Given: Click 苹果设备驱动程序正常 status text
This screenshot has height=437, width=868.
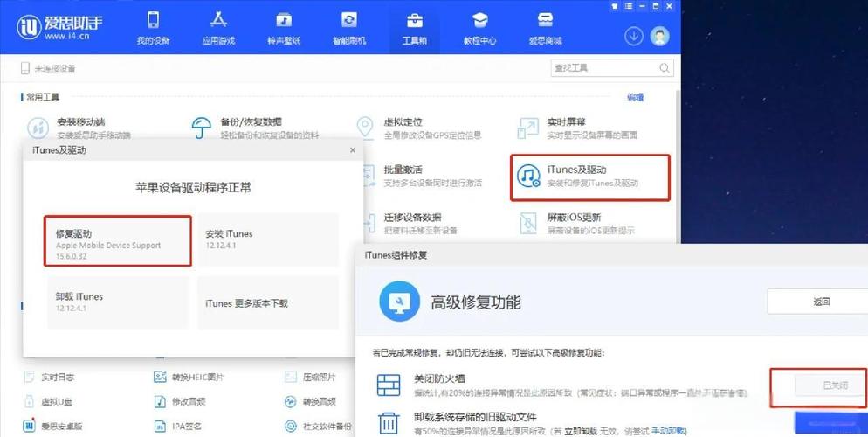Looking at the screenshot, I should (x=193, y=188).
